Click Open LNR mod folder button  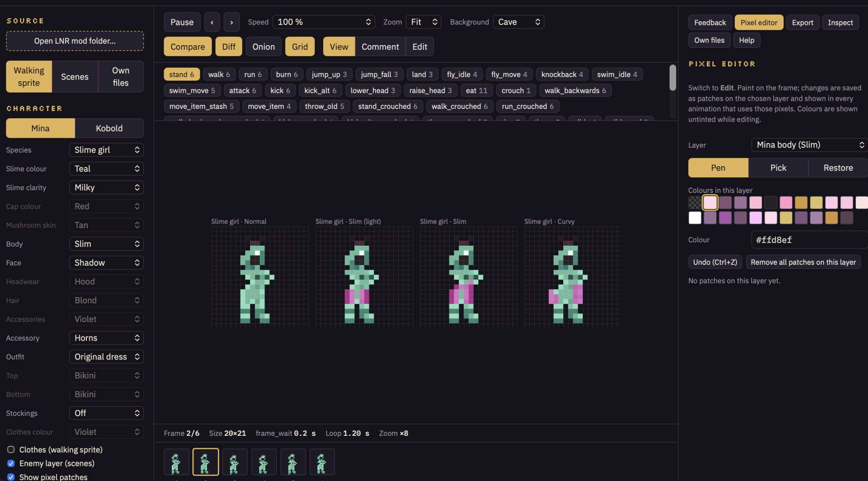click(x=75, y=41)
